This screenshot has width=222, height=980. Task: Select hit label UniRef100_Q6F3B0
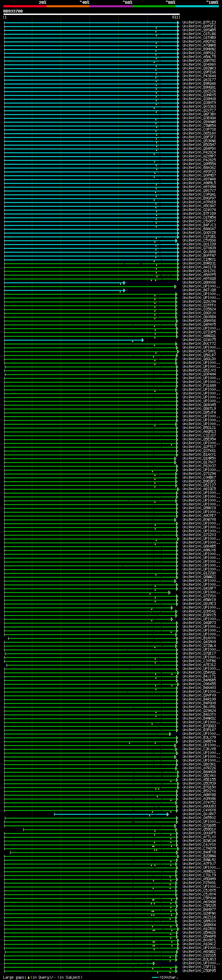pos(199,114)
